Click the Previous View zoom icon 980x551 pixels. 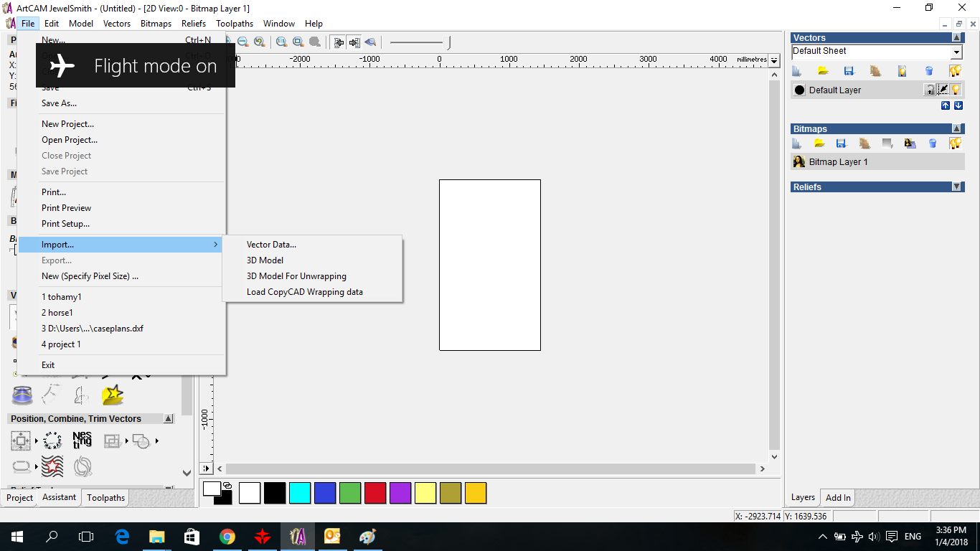tap(259, 42)
